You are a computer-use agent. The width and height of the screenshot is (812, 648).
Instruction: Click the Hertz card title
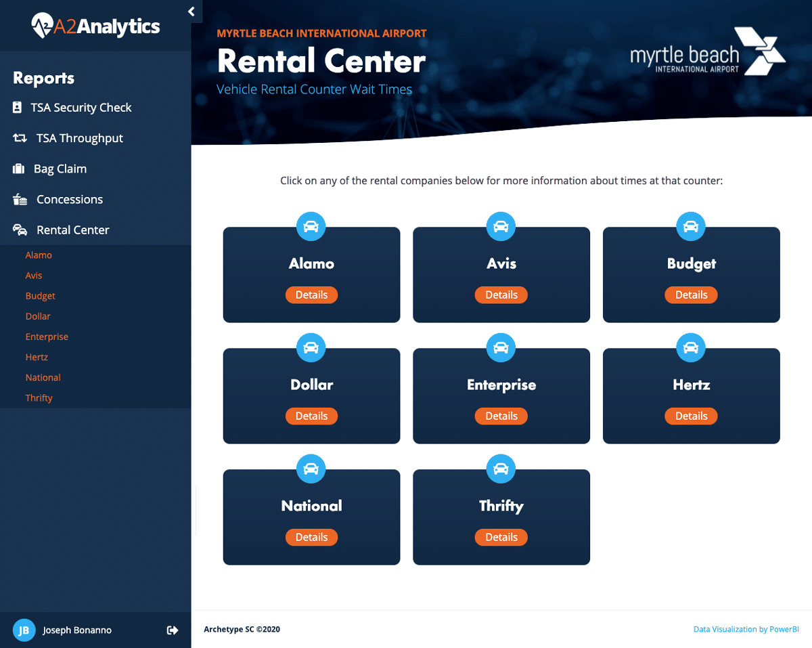click(x=692, y=385)
